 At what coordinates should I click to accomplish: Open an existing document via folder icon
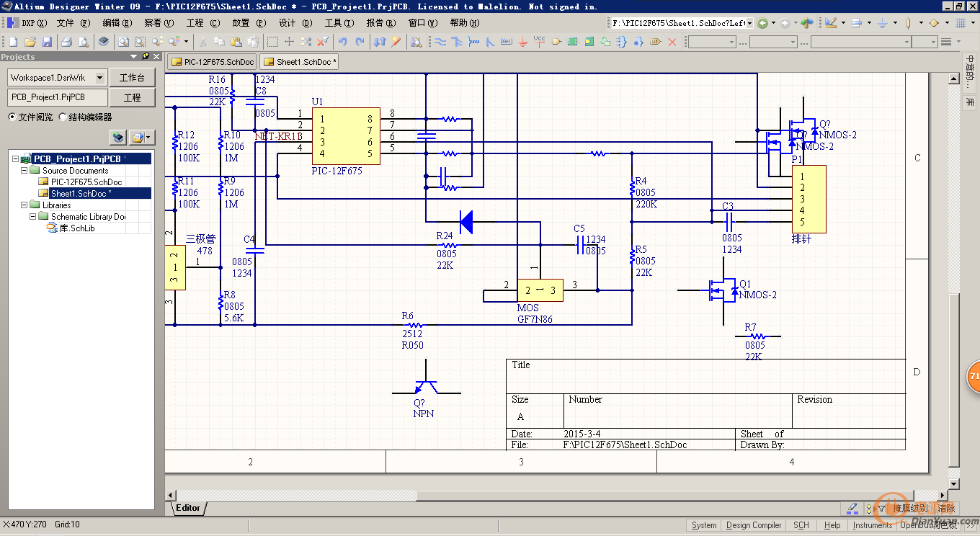(x=30, y=42)
